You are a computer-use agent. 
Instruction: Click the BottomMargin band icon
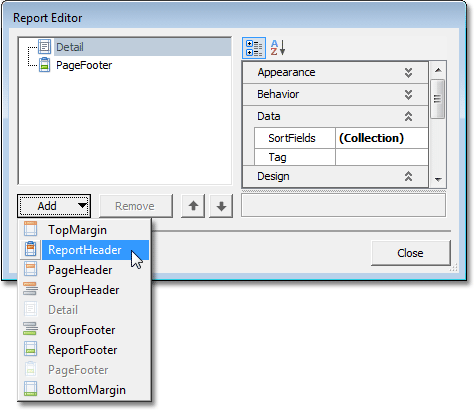click(31, 389)
